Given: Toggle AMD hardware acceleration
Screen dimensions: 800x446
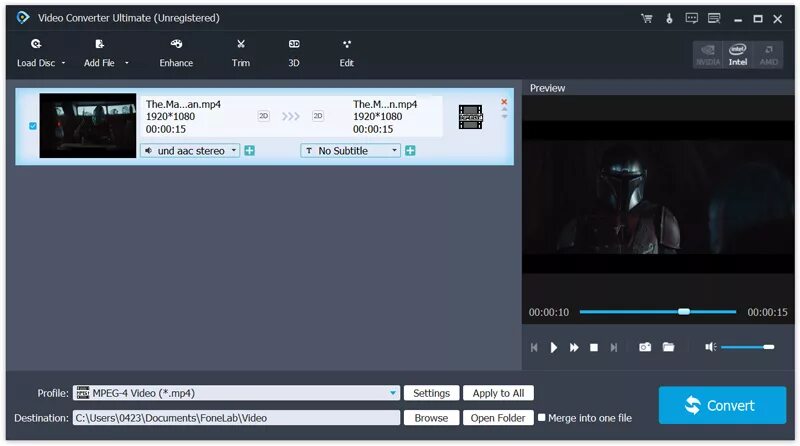Looking at the screenshot, I should [768, 55].
